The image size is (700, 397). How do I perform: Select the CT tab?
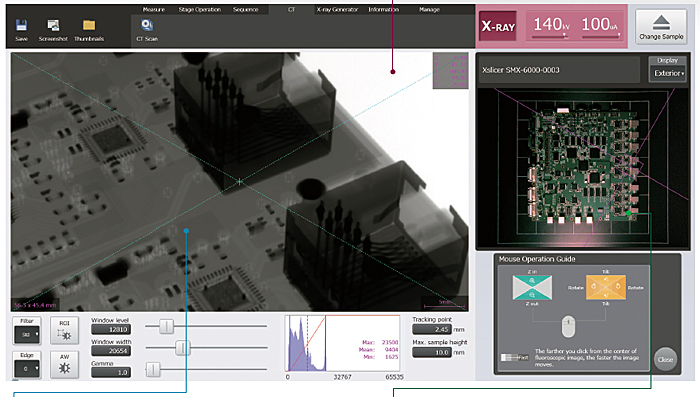point(291,9)
